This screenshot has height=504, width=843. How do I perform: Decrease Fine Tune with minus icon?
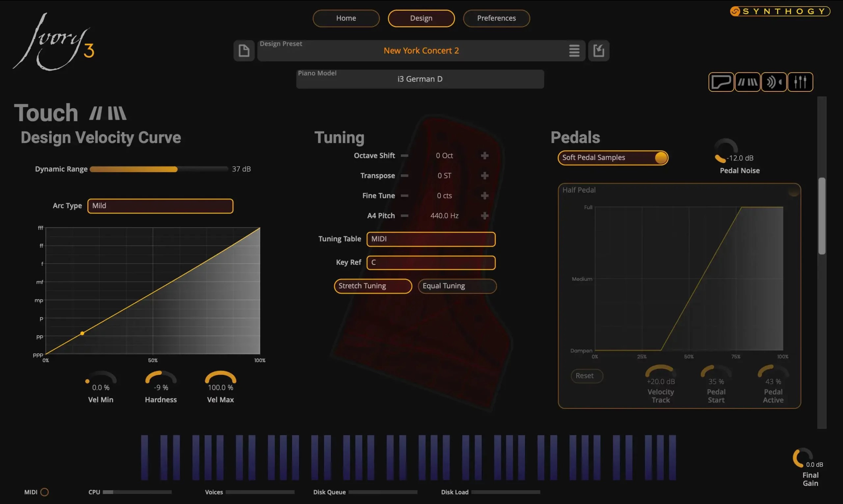[404, 196]
